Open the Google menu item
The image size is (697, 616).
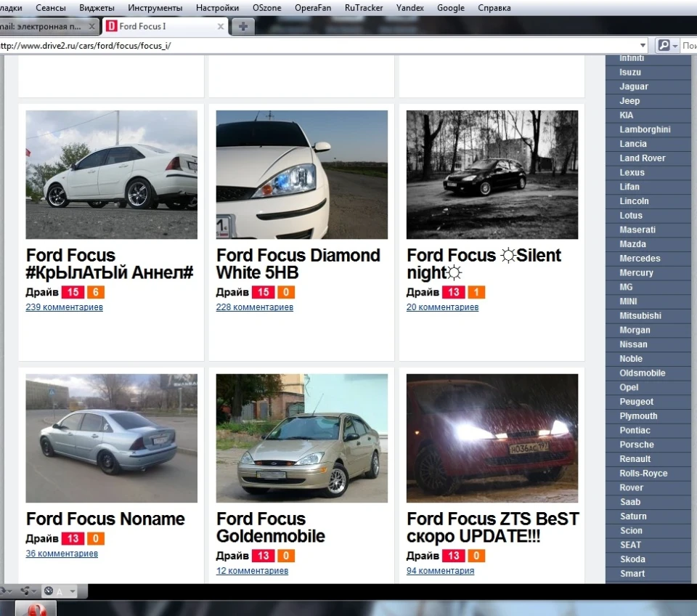(x=451, y=8)
